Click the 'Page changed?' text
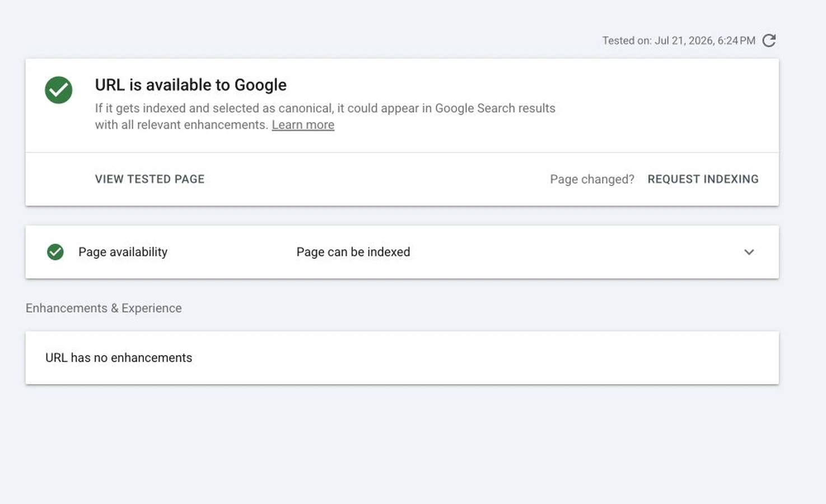 tap(592, 179)
